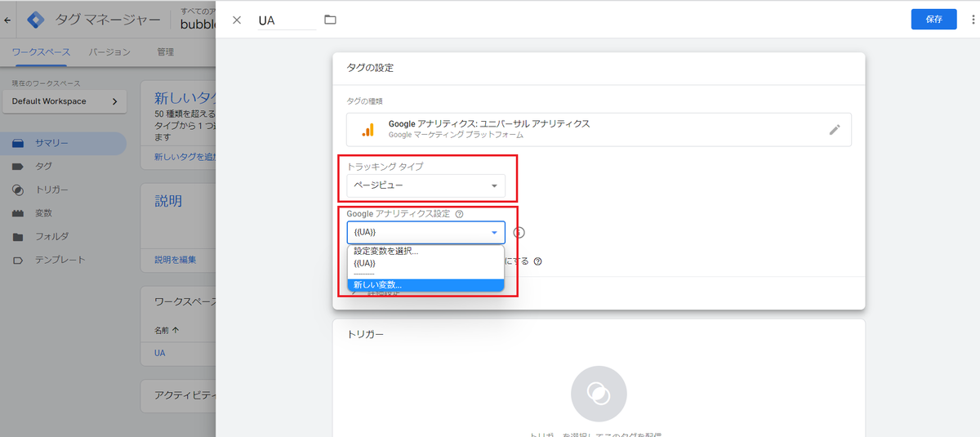
Task: Click the 変数 icon in sidebar
Action: pyautogui.click(x=18, y=213)
